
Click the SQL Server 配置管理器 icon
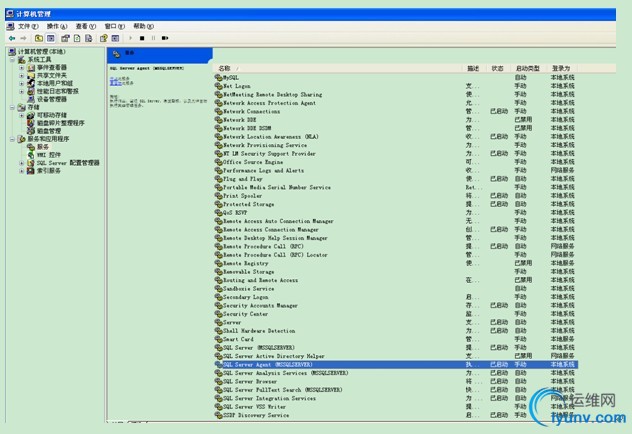pos(31,163)
